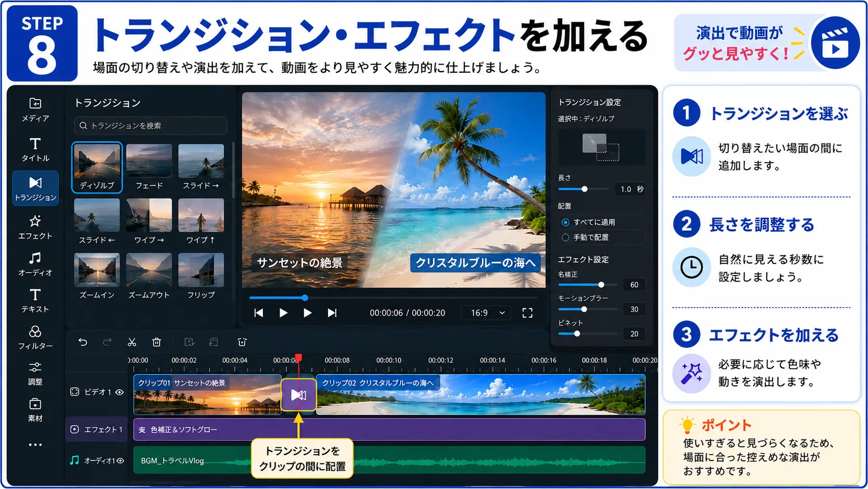This screenshot has height=489, width=868.
Task: Open the タイトル panel in sidebar
Action: click(x=35, y=150)
